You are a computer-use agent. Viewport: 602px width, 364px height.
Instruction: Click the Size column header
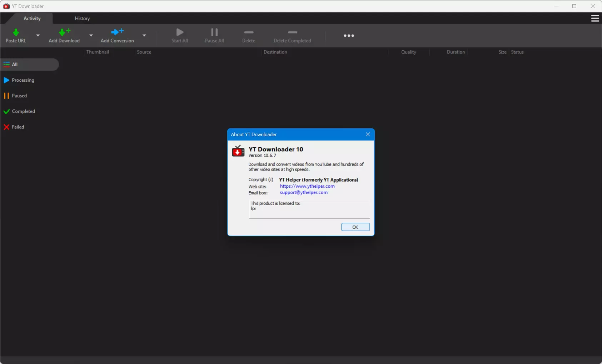(x=502, y=52)
